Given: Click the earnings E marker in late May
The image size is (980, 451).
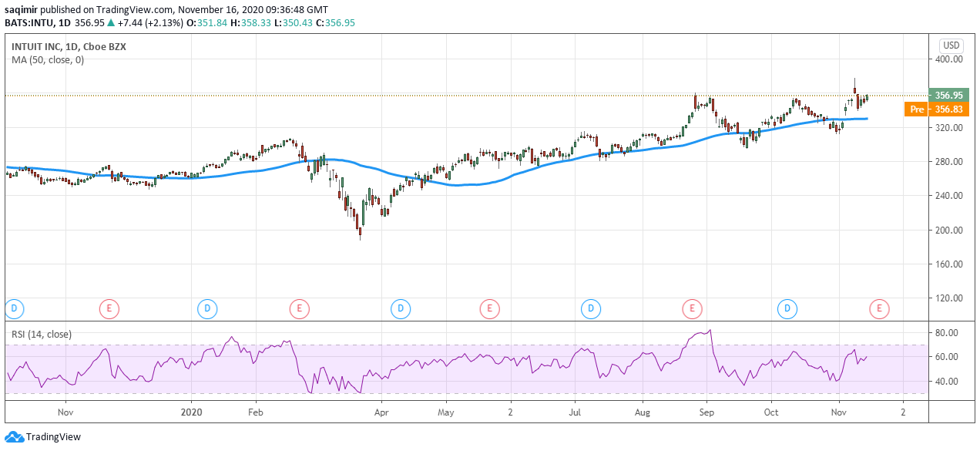Looking at the screenshot, I should 488,309.
